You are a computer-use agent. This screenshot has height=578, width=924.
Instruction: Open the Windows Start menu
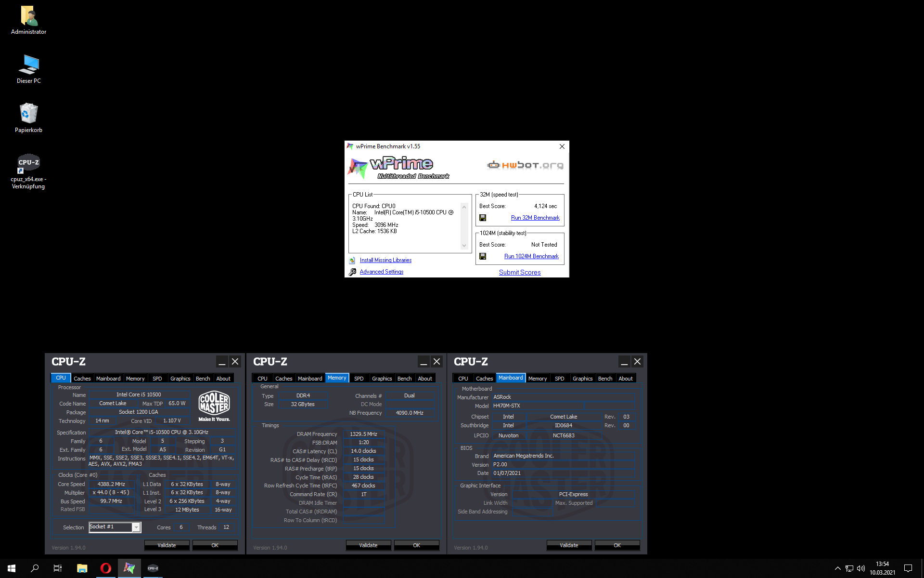click(12, 568)
